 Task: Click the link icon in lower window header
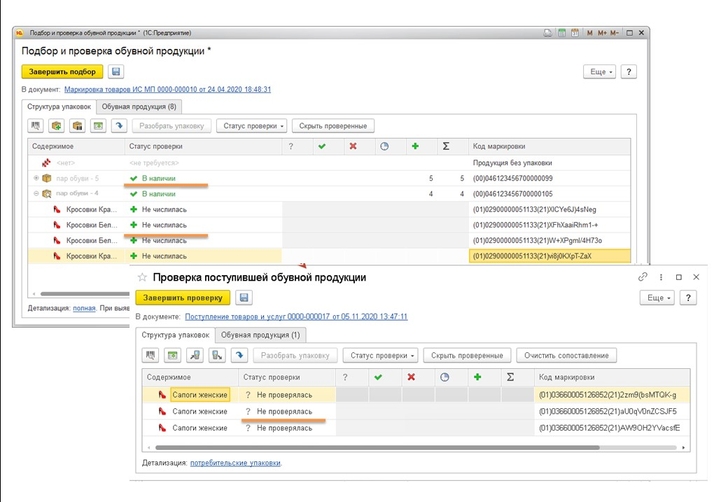tap(642, 277)
